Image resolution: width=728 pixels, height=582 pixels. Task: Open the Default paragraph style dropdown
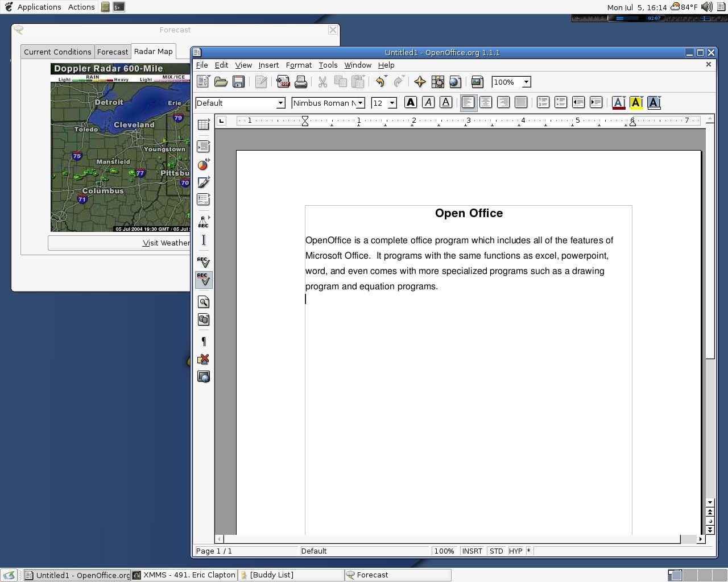[x=280, y=103]
